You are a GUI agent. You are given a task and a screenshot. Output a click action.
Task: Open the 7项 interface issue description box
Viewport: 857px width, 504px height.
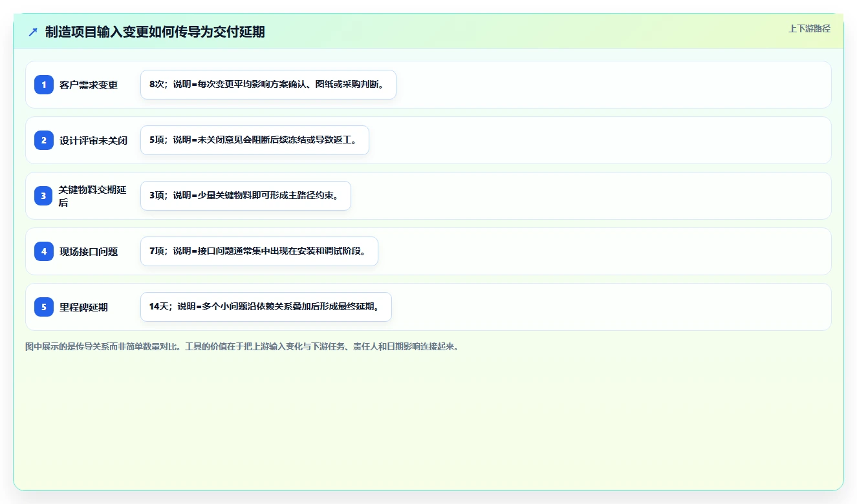[259, 251]
